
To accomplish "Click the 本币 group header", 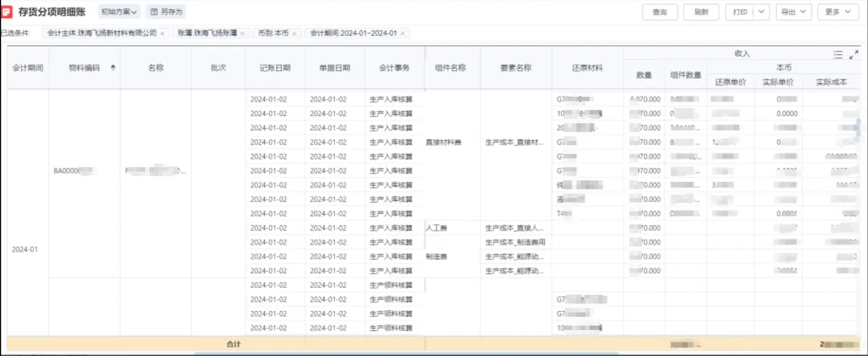I will tap(784, 67).
